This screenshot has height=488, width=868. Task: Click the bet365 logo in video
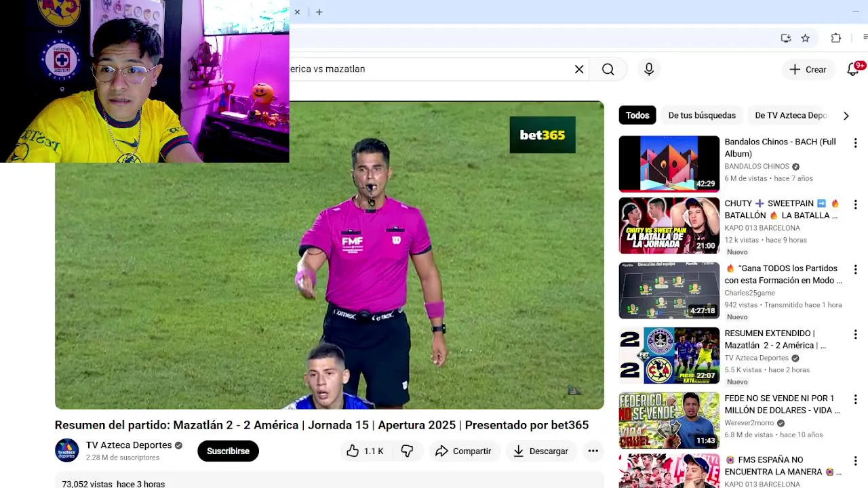(542, 135)
